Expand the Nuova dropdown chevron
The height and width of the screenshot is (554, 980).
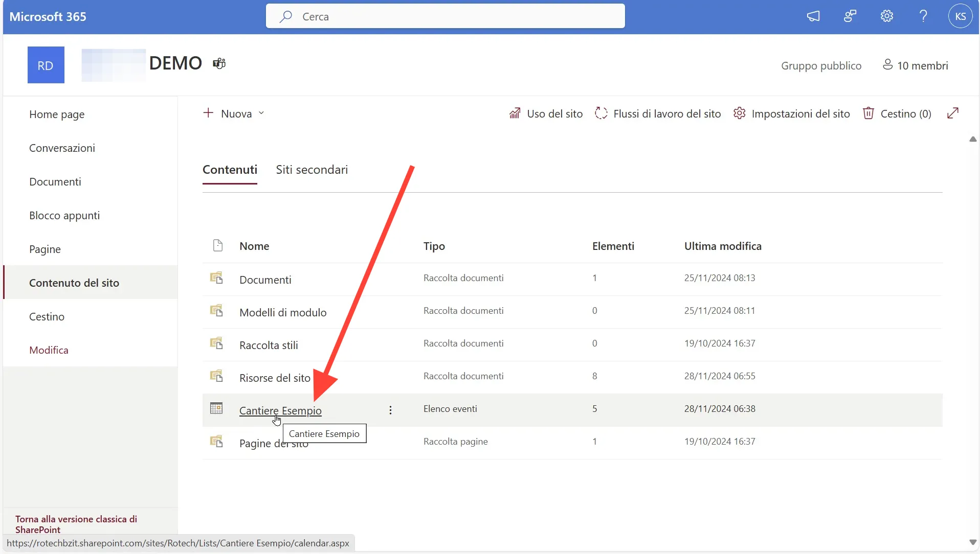pos(261,113)
